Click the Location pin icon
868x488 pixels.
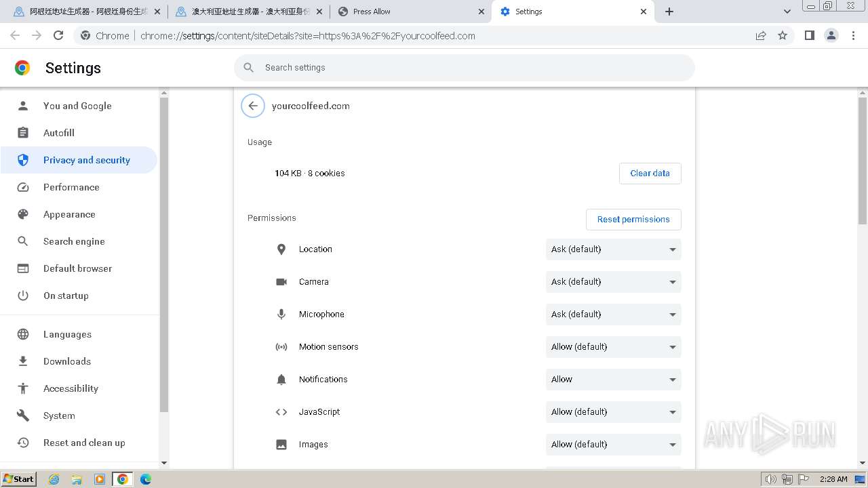click(x=281, y=249)
